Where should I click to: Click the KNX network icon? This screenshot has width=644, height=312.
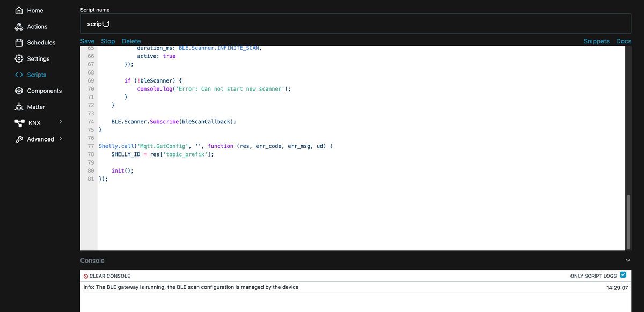click(x=19, y=123)
